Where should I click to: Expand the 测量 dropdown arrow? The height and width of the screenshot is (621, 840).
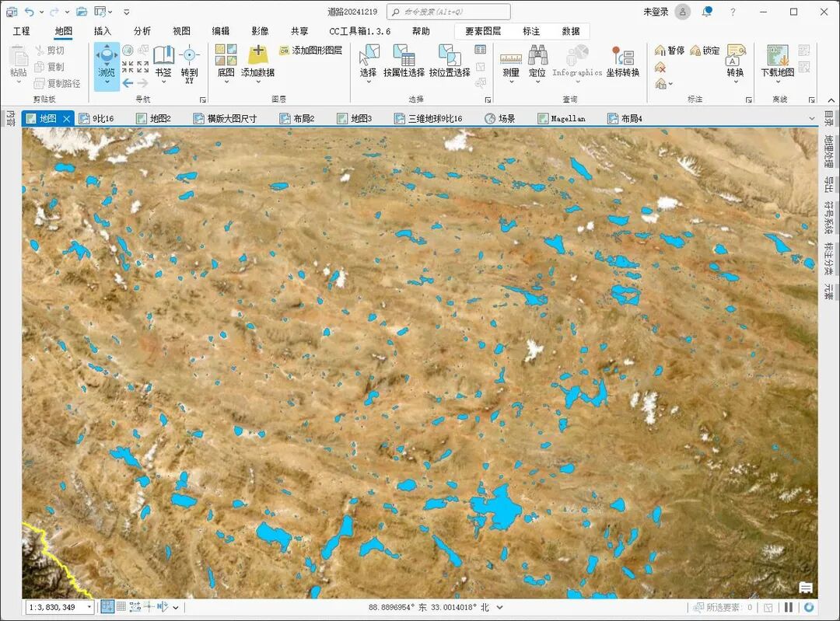pyautogui.click(x=510, y=82)
